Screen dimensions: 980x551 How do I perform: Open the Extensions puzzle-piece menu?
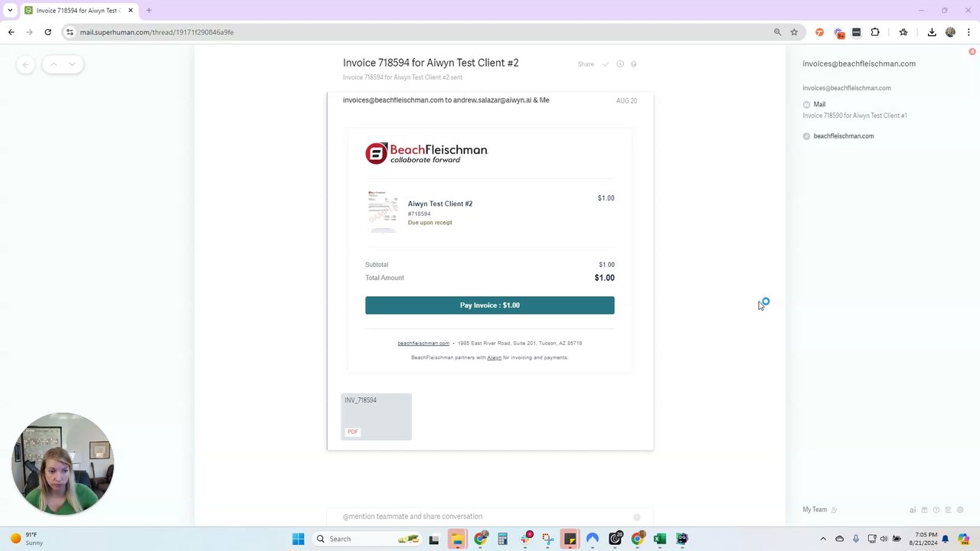(875, 32)
